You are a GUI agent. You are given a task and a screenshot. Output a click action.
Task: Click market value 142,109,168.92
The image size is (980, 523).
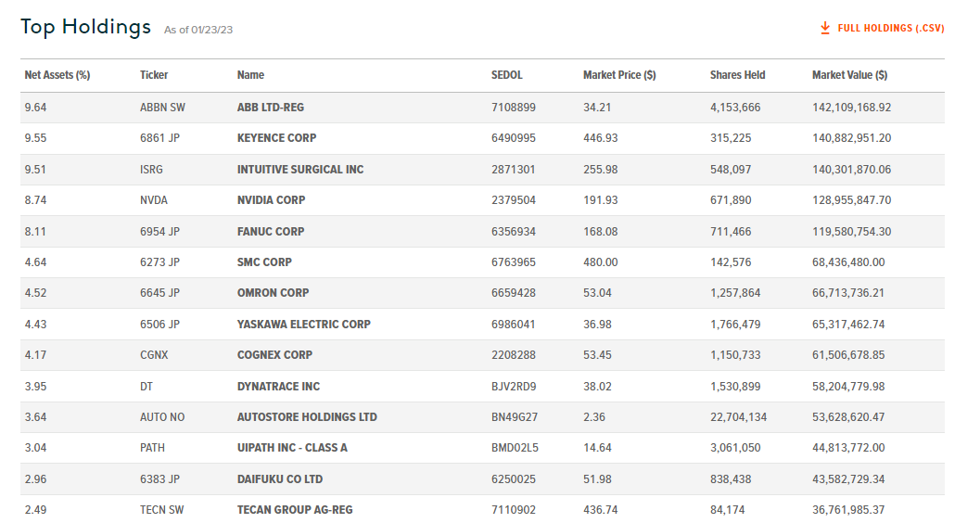pyautogui.click(x=852, y=108)
